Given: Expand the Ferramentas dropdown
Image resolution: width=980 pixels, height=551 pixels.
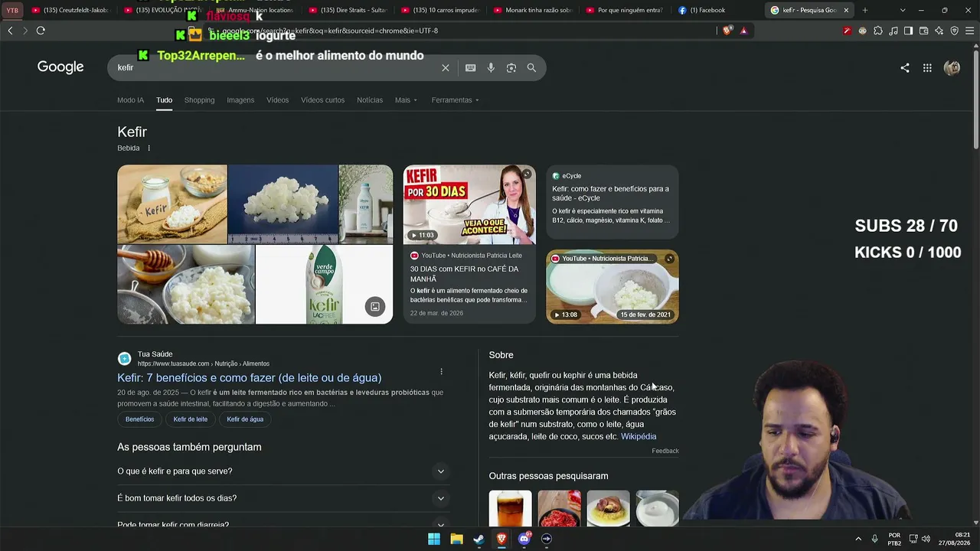Looking at the screenshot, I should pyautogui.click(x=455, y=100).
